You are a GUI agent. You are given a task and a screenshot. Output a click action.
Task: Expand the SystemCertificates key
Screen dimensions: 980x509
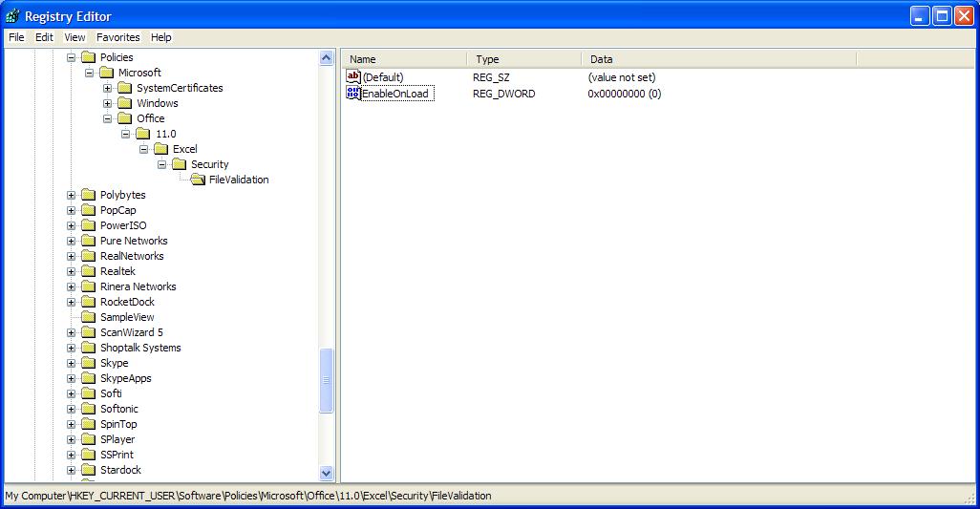point(108,88)
